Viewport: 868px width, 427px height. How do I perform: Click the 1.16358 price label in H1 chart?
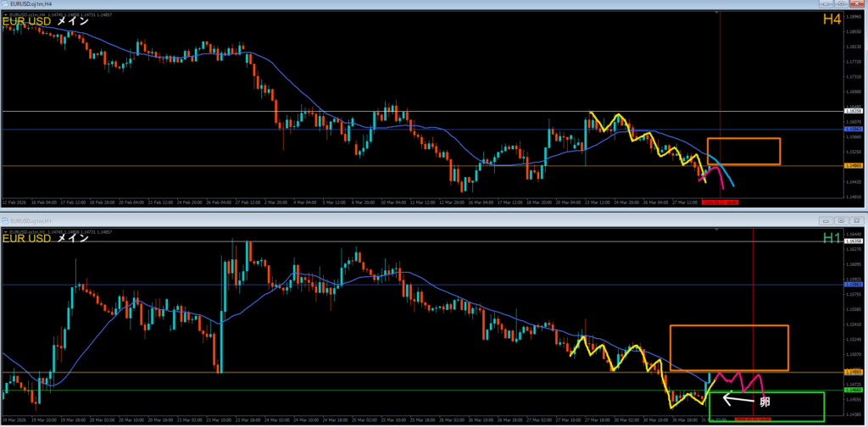tap(854, 241)
